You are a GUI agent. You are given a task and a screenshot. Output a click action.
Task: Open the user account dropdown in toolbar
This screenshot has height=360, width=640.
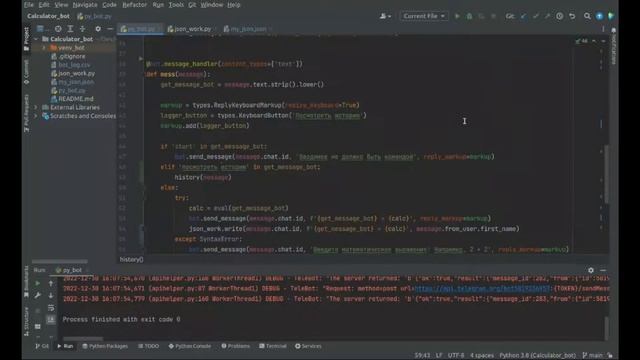[385, 16]
